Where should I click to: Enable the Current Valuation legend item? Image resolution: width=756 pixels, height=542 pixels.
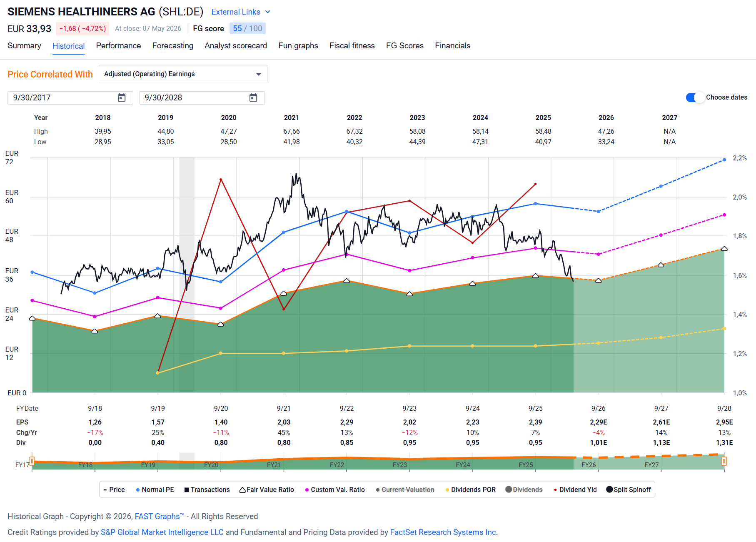[x=405, y=490]
